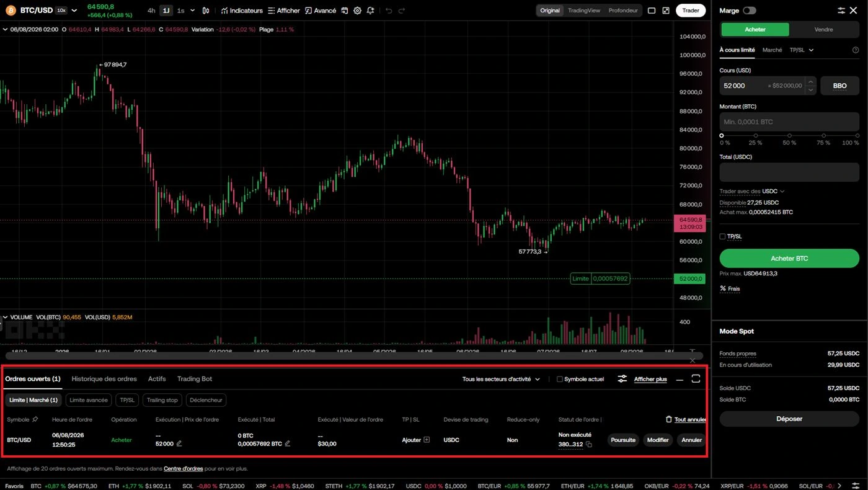The height and width of the screenshot is (490, 868).
Task: Select the Acheter buy side
Action: [755, 29]
